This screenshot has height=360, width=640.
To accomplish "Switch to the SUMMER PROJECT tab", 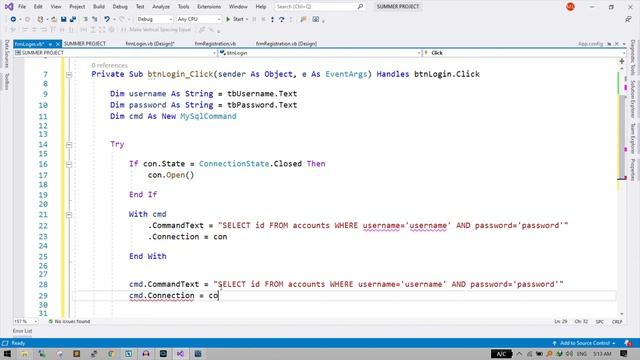I will pyautogui.click(x=85, y=44).
